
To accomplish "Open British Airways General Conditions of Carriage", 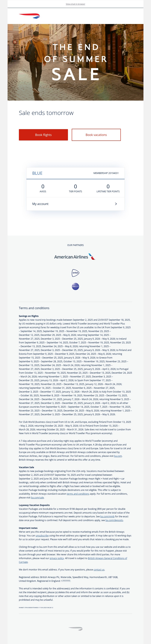I will click(x=107, y=558).
